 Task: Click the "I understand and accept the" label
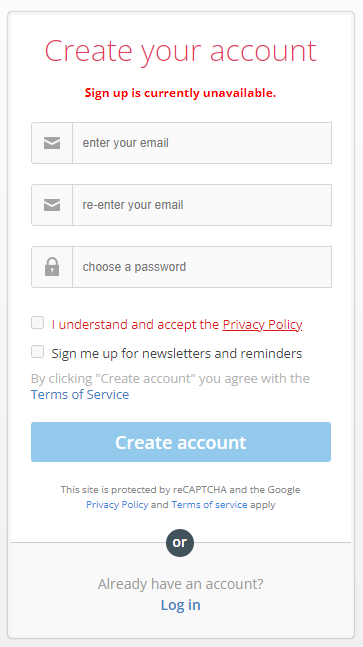135,325
